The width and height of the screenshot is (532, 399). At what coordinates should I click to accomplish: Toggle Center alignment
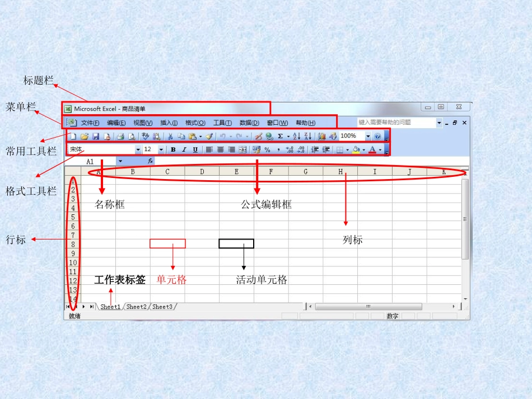[220, 149]
